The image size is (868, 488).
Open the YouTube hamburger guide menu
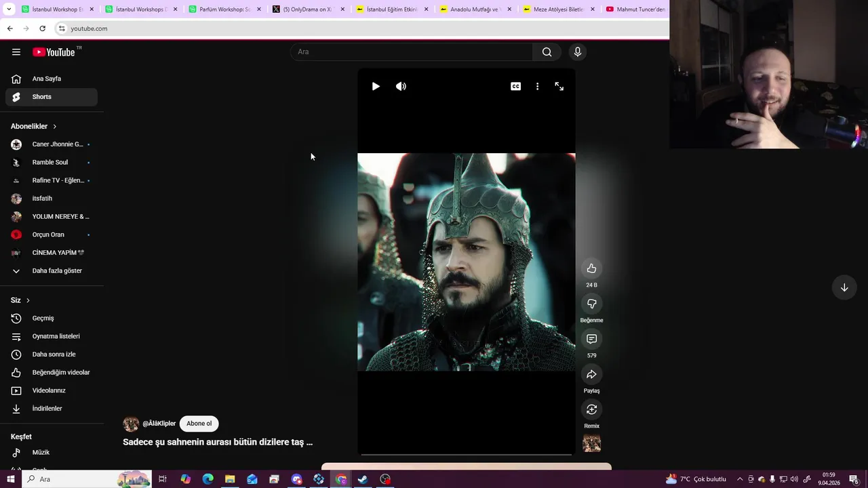tap(16, 52)
